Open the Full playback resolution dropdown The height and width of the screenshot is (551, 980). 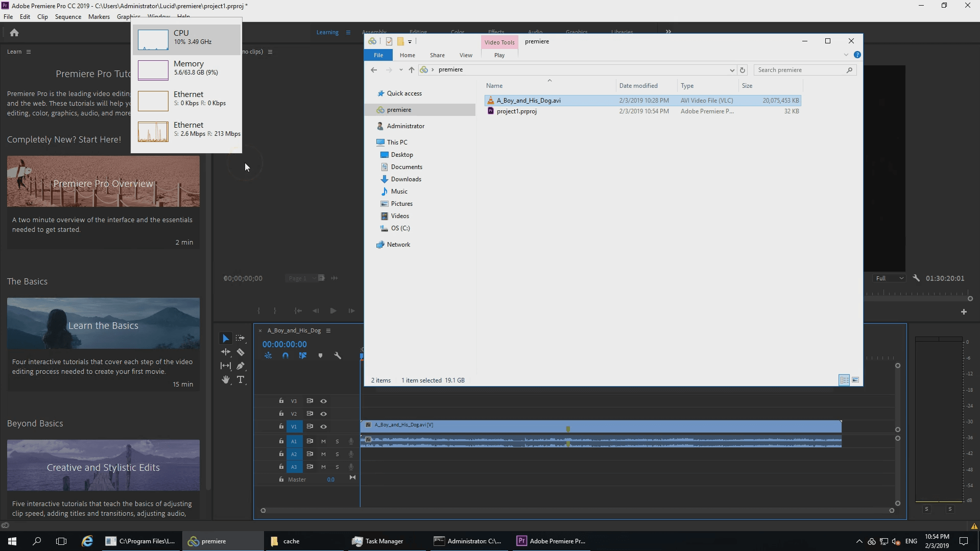coord(890,278)
